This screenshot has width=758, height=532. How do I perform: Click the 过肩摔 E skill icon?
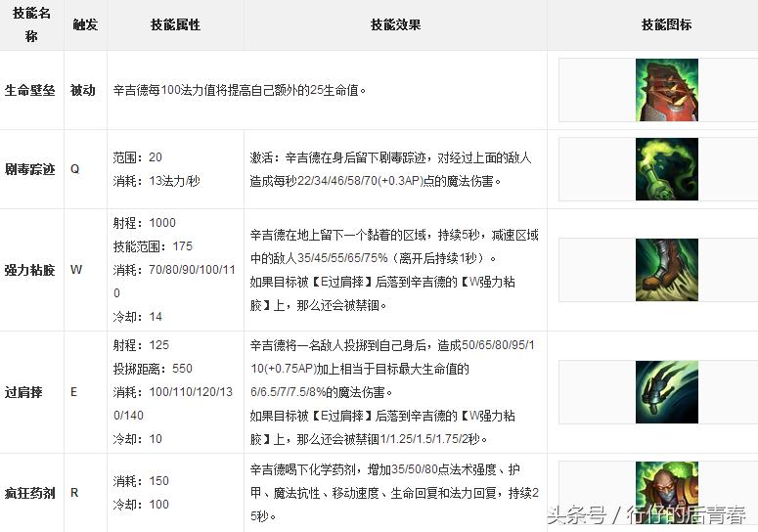[666, 392]
